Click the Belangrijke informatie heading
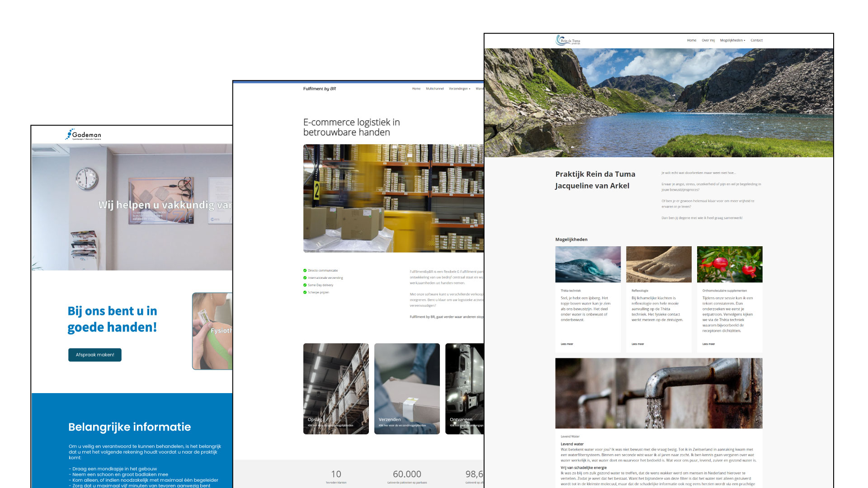Viewport: 868px width, 488px height. point(129,427)
